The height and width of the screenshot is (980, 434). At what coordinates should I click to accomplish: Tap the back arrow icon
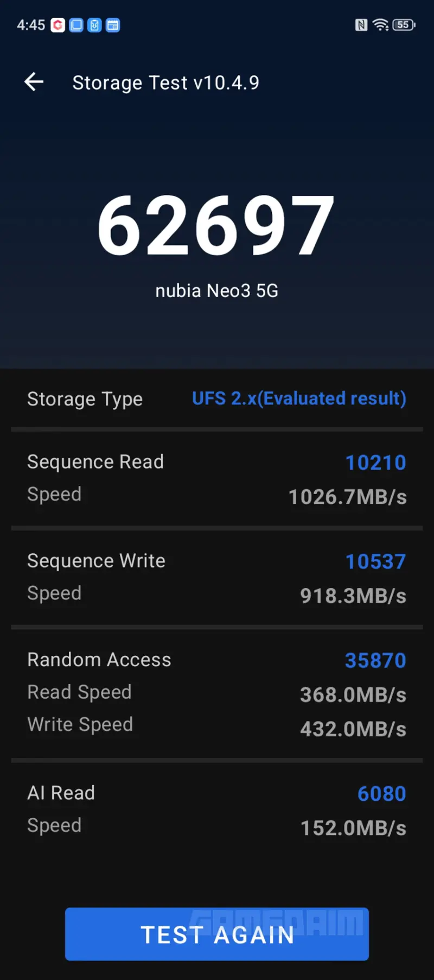pyautogui.click(x=34, y=82)
